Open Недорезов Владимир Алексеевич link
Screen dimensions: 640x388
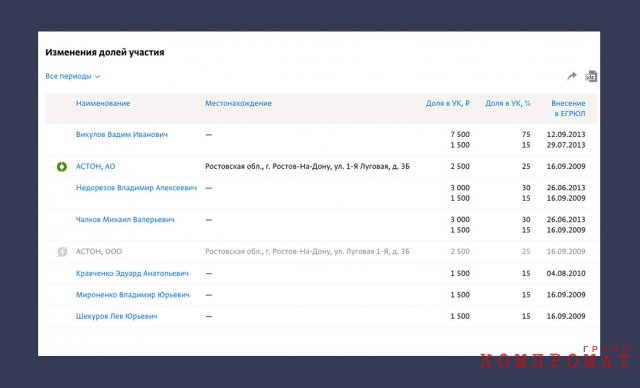click(136, 188)
